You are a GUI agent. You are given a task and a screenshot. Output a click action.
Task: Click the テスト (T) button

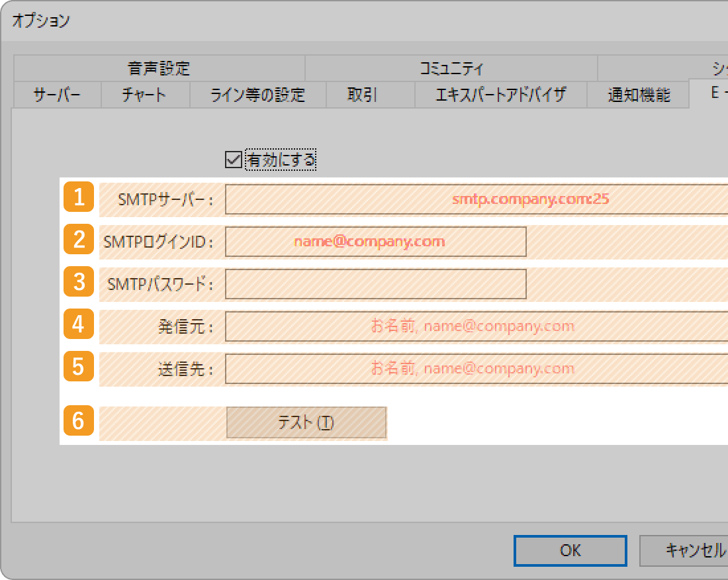coord(306,422)
